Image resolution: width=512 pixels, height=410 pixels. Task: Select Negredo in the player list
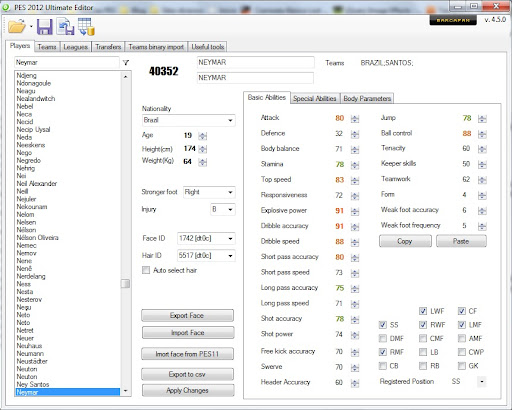(29, 160)
